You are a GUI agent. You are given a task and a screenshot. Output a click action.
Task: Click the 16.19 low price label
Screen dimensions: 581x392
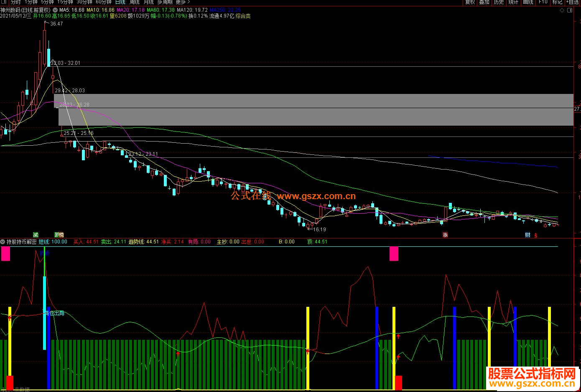319,229
